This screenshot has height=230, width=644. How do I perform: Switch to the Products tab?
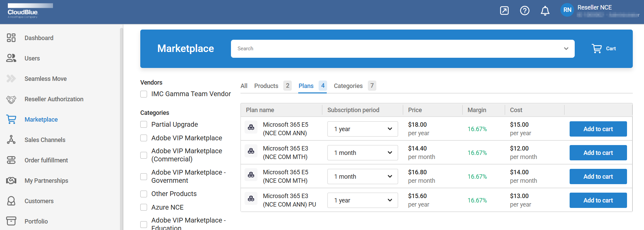click(266, 86)
